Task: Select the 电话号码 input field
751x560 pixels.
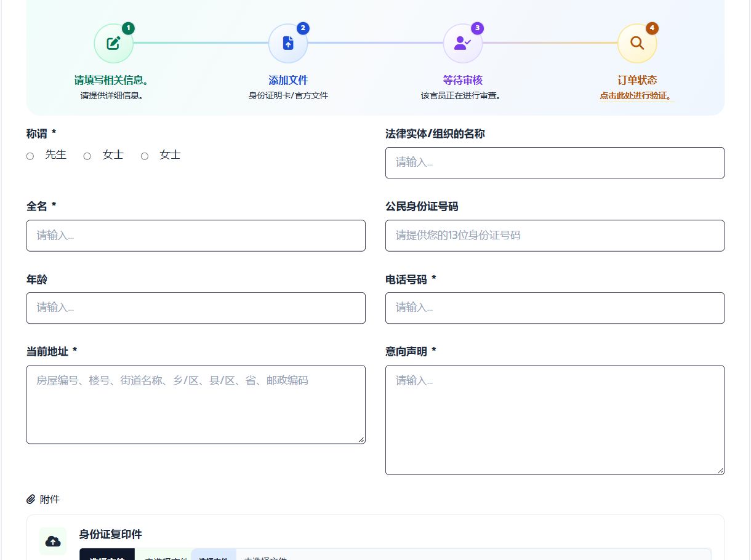Action: point(555,308)
